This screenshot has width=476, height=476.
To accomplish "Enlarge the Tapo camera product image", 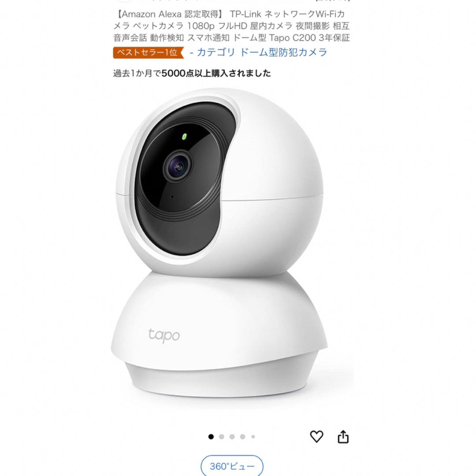I will [x=219, y=243].
